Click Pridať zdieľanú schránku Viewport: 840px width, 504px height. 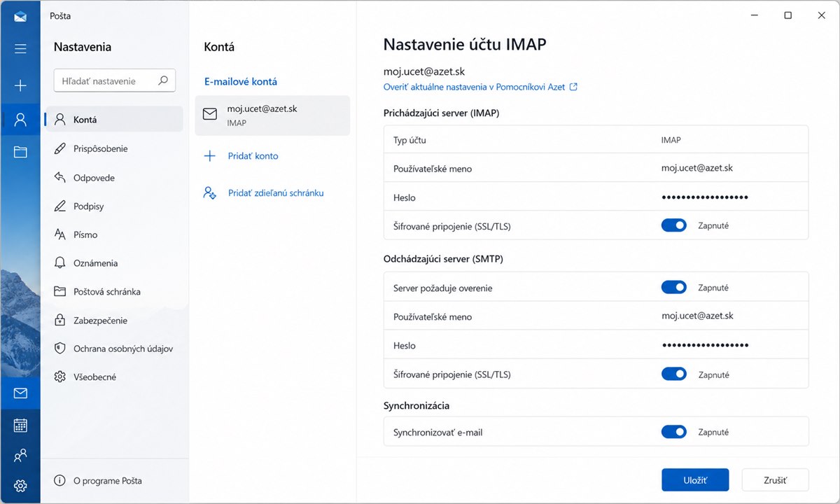[276, 192]
